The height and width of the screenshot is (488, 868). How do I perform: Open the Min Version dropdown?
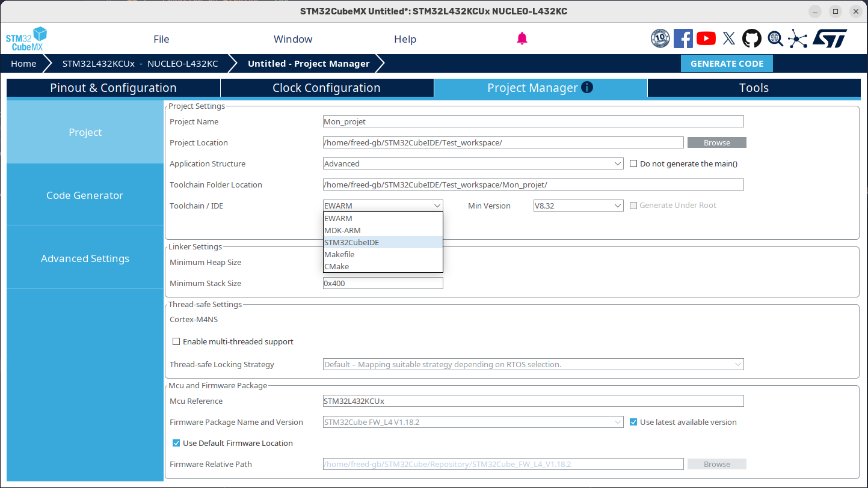[579, 206]
